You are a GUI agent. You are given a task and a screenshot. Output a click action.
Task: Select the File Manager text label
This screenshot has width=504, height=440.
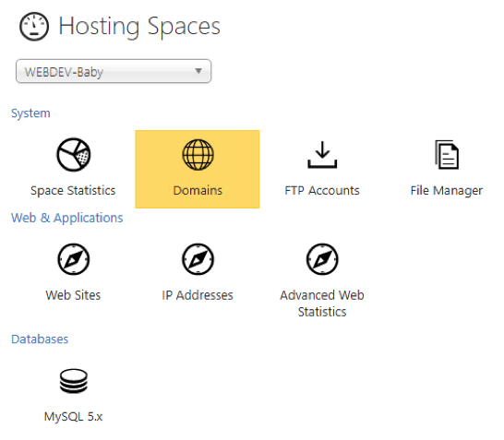point(447,191)
